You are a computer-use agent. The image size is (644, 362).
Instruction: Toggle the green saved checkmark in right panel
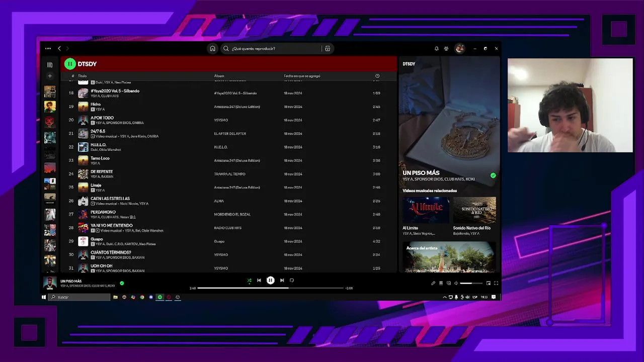click(493, 175)
